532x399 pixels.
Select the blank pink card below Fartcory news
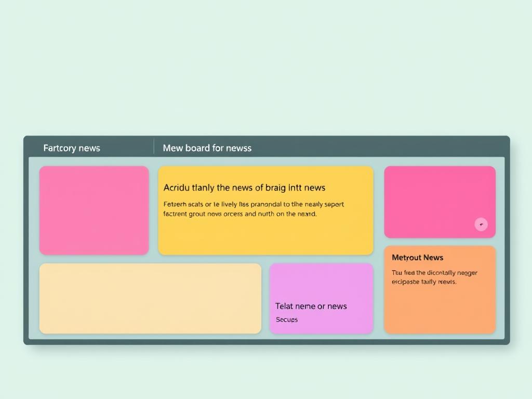(94, 210)
